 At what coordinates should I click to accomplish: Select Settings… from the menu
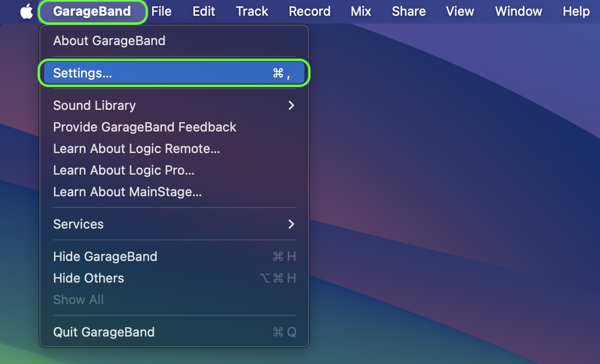[x=174, y=73]
